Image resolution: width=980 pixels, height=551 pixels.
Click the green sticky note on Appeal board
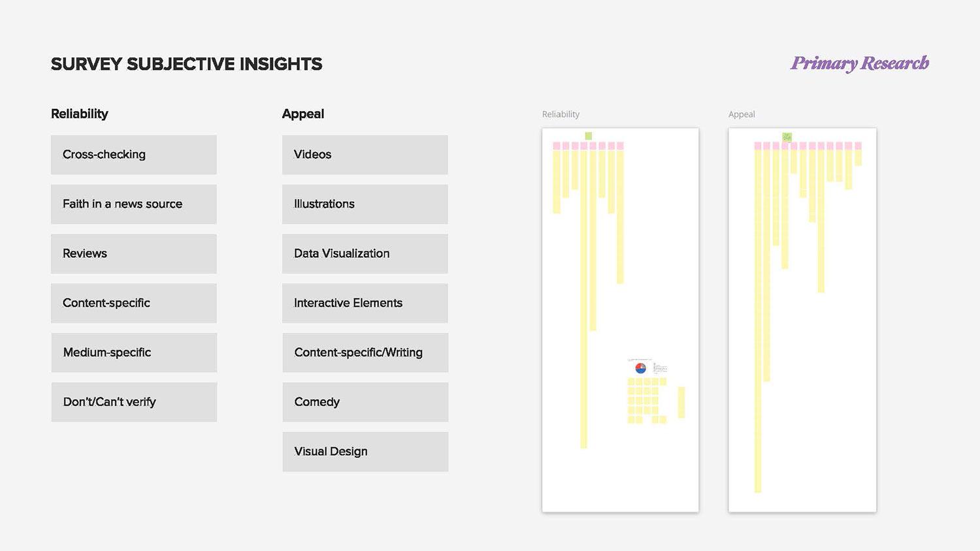coord(787,137)
